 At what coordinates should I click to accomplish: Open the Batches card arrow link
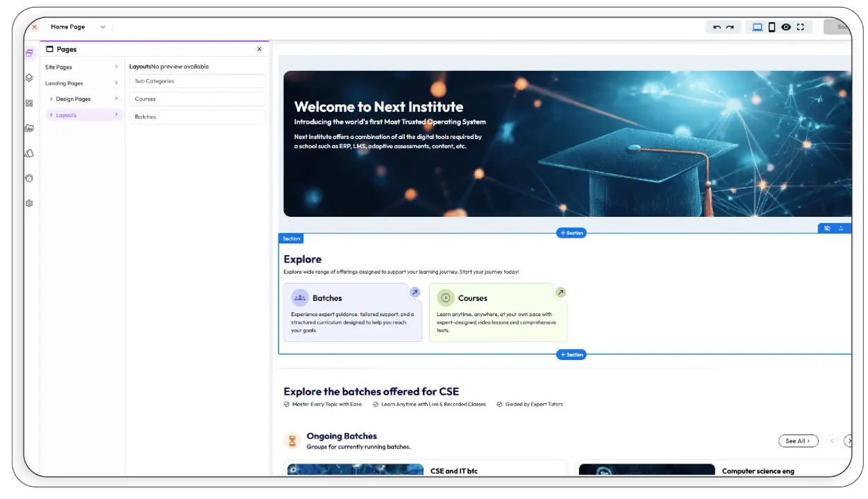pos(415,292)
